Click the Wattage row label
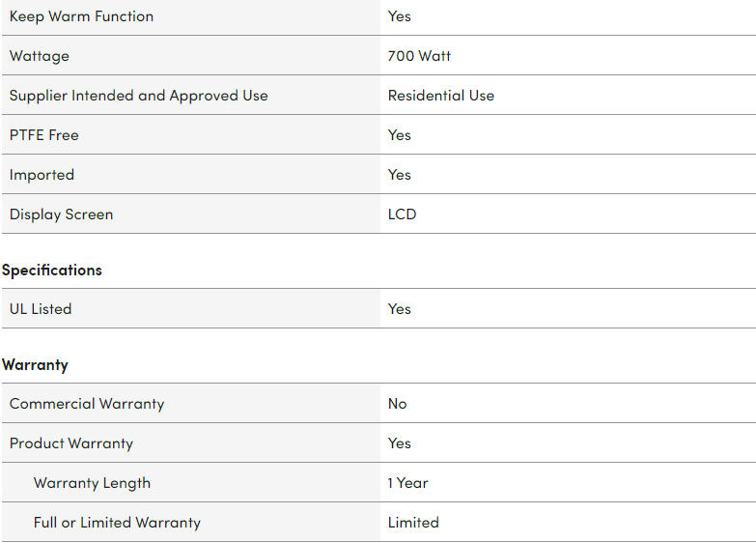The height and width of the screenshot is (542, 756). [x=39, y=56]
